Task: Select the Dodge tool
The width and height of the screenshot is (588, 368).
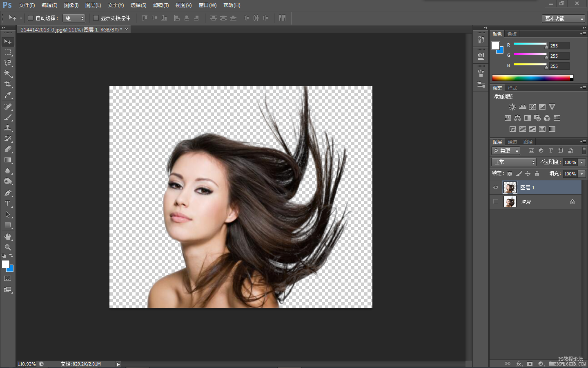Action: (8, 181)
